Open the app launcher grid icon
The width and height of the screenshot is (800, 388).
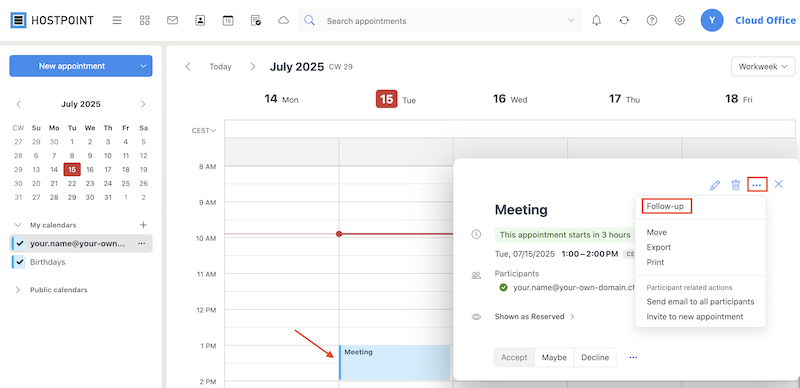[145, 20]
